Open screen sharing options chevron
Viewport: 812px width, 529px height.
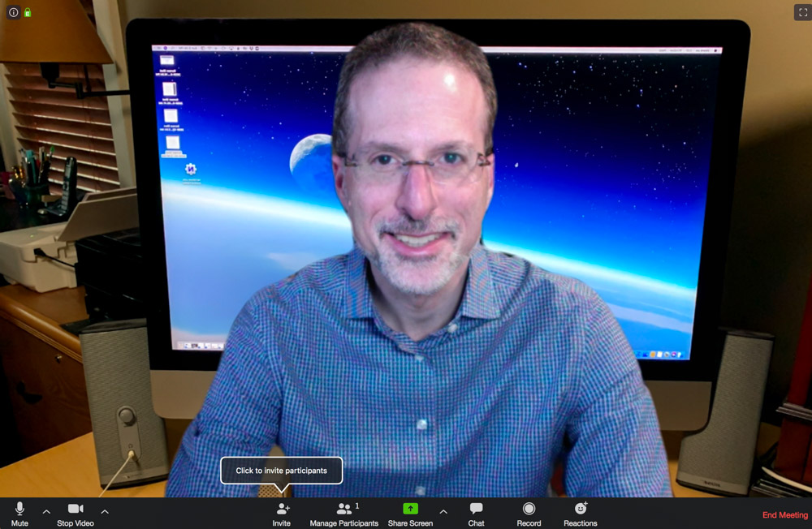(x=443, y=512)
